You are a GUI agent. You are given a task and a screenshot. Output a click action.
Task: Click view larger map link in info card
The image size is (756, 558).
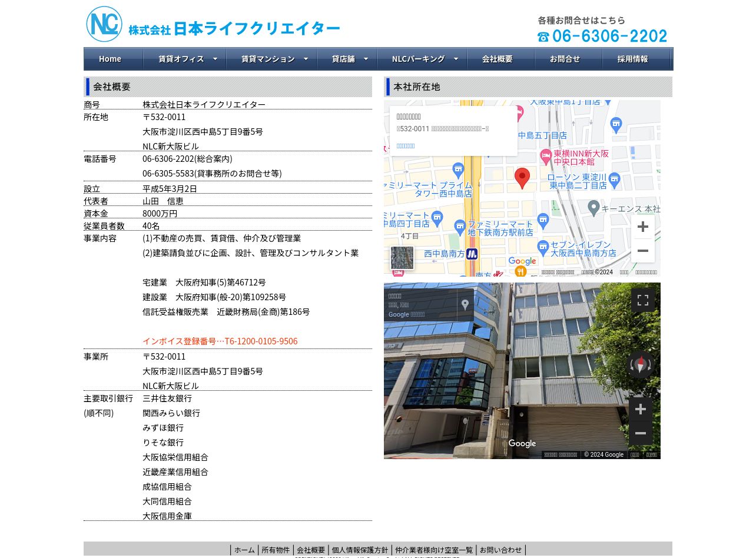pyautogui.click(x=406, y=145)
